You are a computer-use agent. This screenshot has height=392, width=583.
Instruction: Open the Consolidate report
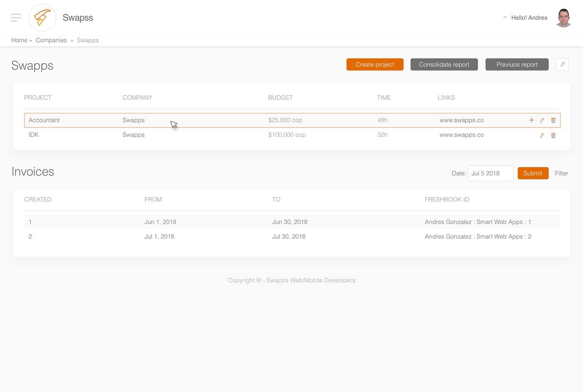pyautogui.click(x=444, y=65)
